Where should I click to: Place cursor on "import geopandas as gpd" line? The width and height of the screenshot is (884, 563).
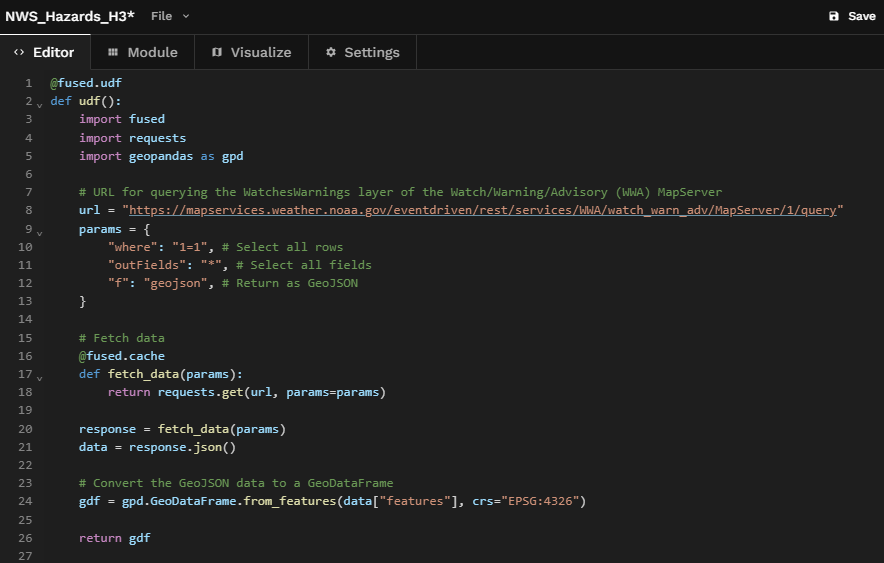click(161, 156)
